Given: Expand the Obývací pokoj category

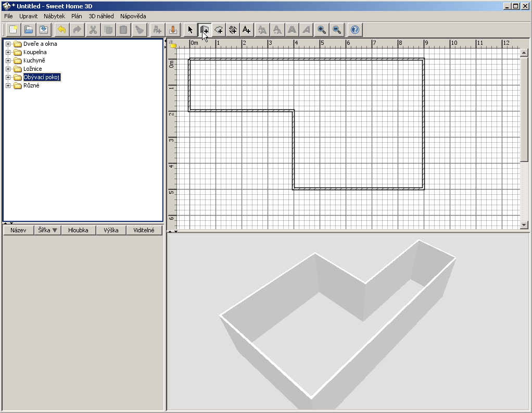Looking at the screenshot, I should pyautogui.click(x=8, y=78).
